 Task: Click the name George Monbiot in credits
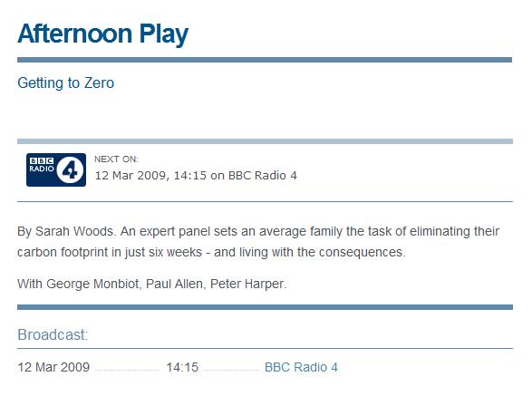click(92, 284)
